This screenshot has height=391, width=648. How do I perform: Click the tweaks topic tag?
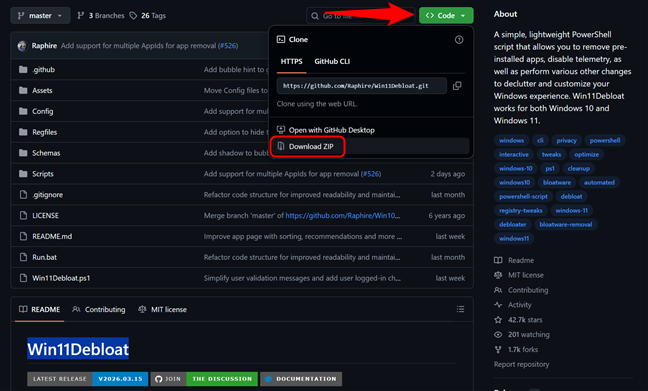(551, 155)
